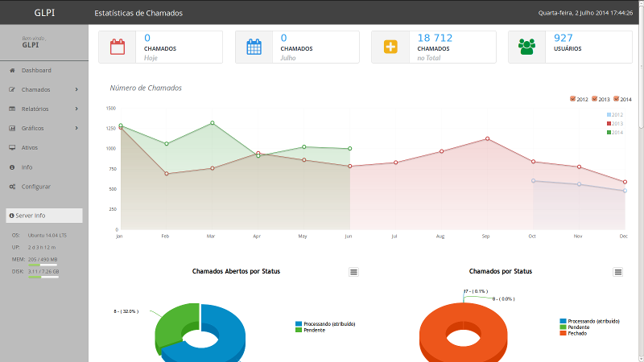Screen dimensions: 644x362
Task: Toggle the 2013 series checkbox
Action: (x=594, y=99)
